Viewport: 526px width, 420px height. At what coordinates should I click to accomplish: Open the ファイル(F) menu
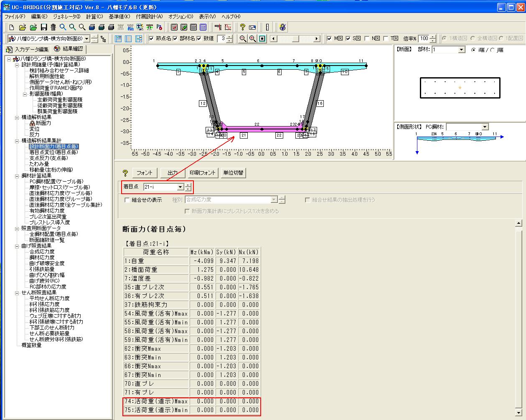click(x=15, y=17)
